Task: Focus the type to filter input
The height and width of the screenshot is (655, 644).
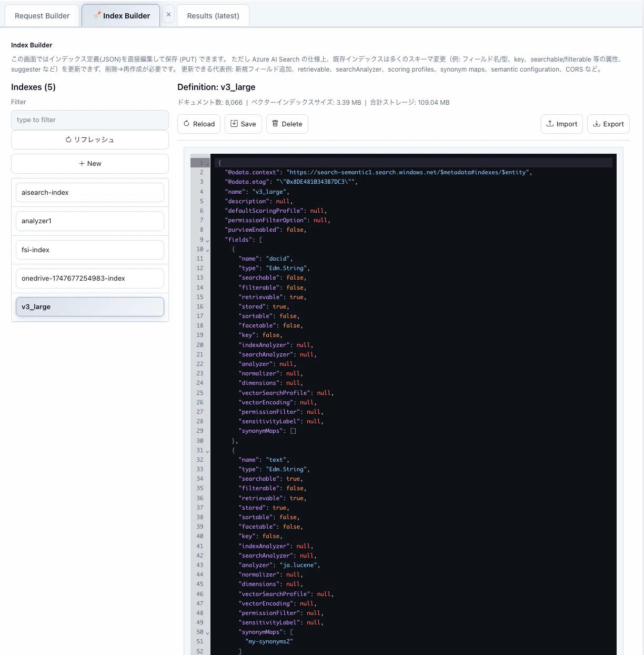Action: pyautogui.click(x=90, y=120)
